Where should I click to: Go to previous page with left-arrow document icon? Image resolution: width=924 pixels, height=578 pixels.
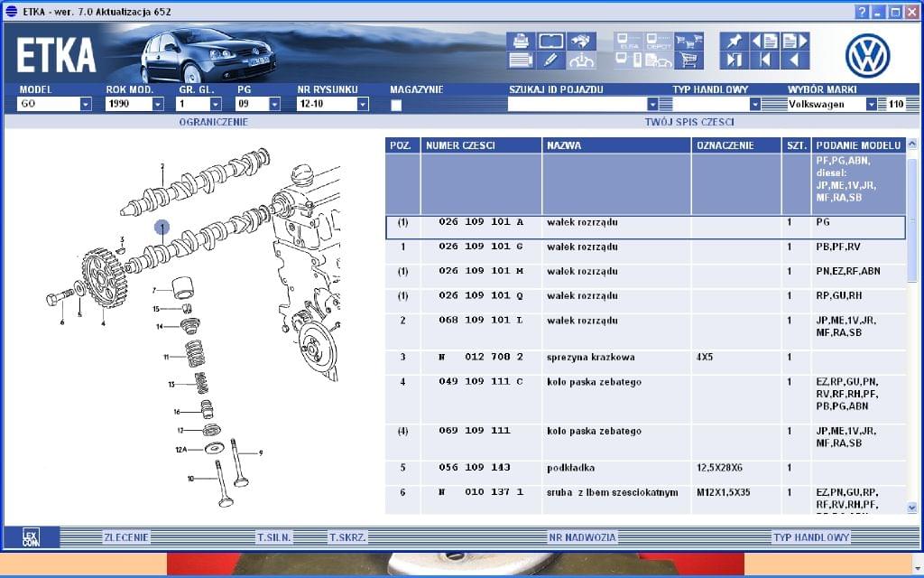tap(765, 42)
